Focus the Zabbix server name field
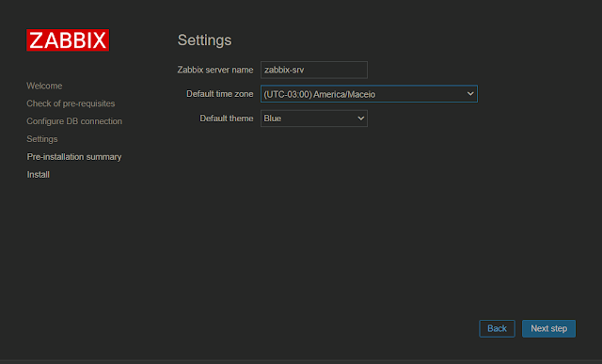This screenshot has width=602, height=364. [x=313, y=70]
